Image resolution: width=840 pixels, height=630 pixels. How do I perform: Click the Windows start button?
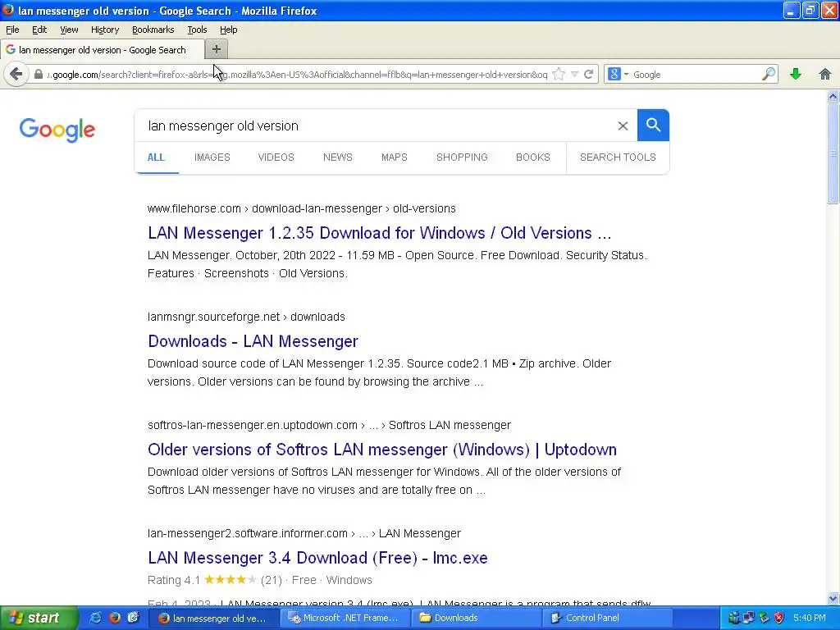[39, 618]
